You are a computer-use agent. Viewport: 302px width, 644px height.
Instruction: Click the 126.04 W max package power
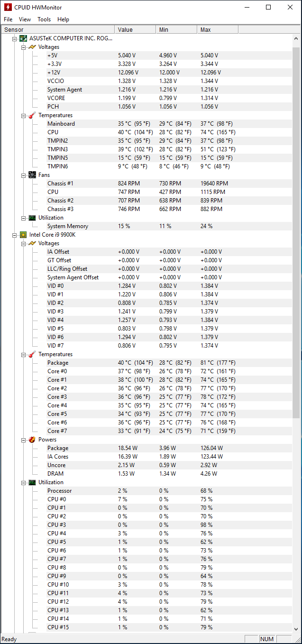click(x=211, y=448)
